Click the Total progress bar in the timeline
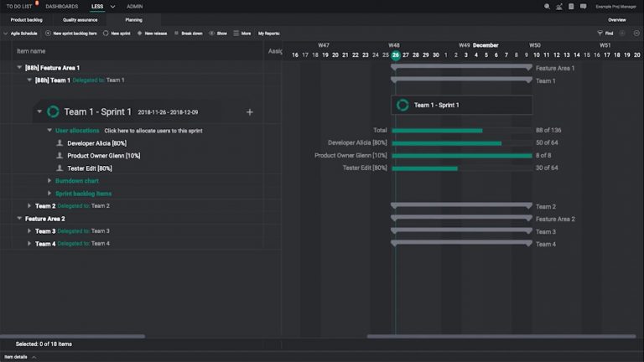Viewport: 644px width, 362px height. (437, 131)
